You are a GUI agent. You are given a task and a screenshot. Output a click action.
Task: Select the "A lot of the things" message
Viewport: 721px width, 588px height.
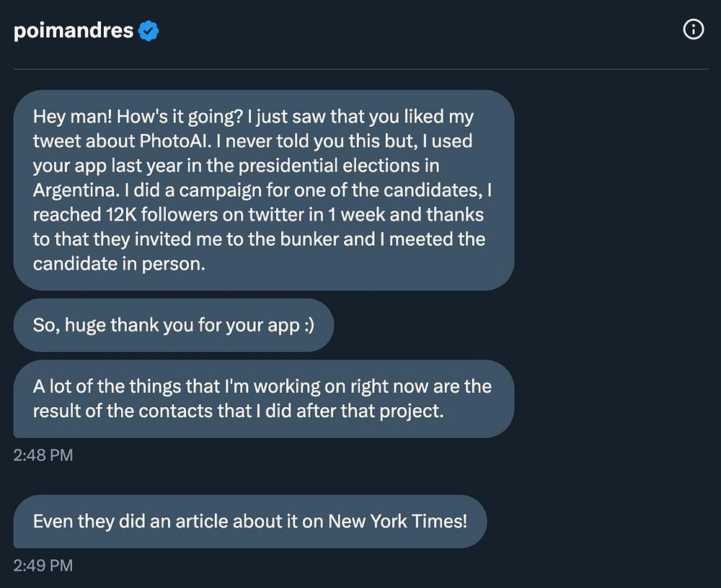pos(263,398)
